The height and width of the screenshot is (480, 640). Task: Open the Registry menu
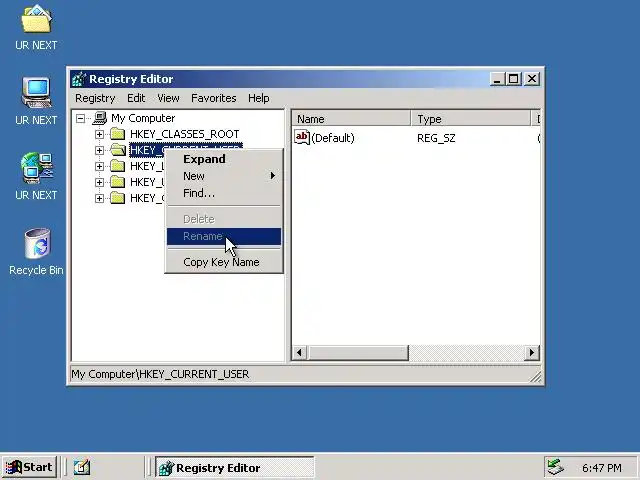95,98
